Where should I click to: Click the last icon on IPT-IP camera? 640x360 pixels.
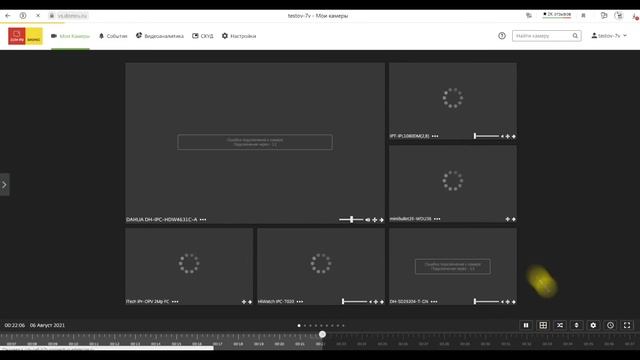tap(514, 136)
